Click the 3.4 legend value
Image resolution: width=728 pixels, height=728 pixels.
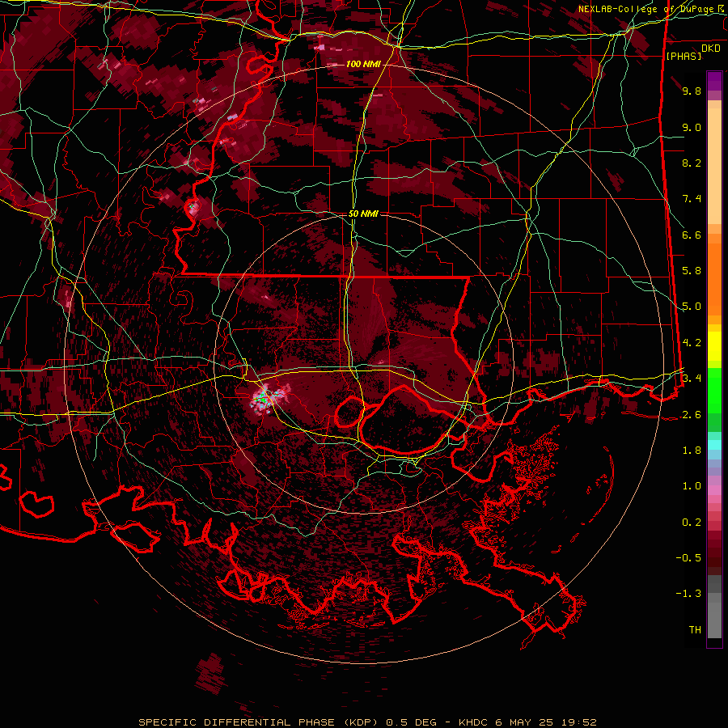[692, 379]
